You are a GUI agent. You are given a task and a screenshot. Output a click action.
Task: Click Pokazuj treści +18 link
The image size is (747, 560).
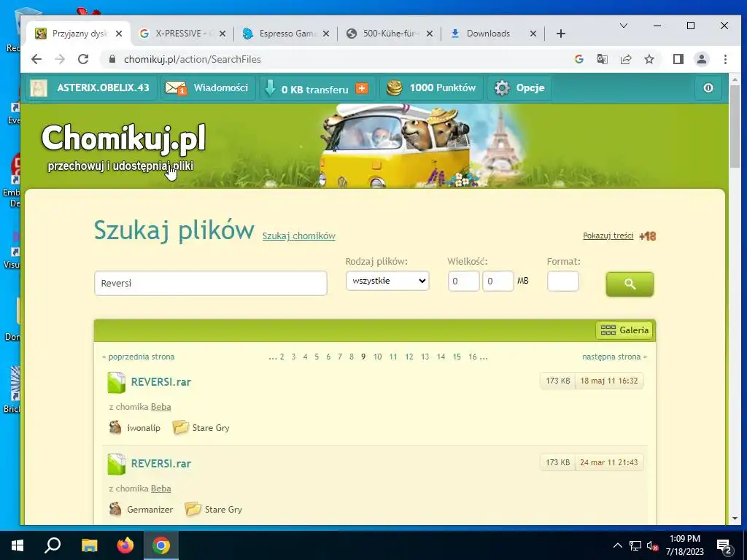[619, 236]
